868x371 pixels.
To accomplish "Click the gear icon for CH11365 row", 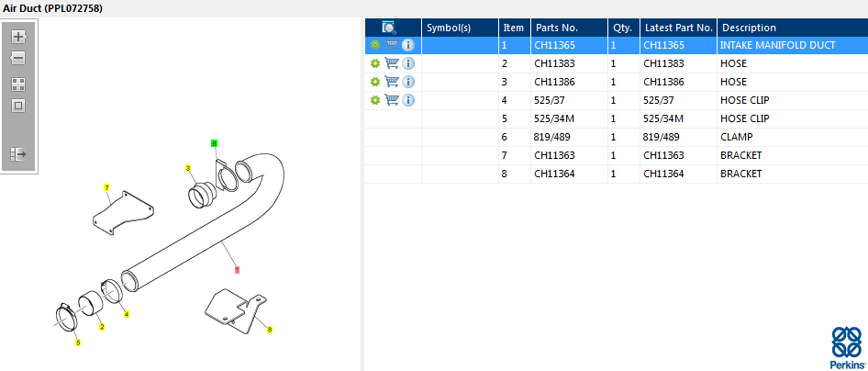I will (x=374, y=45).
